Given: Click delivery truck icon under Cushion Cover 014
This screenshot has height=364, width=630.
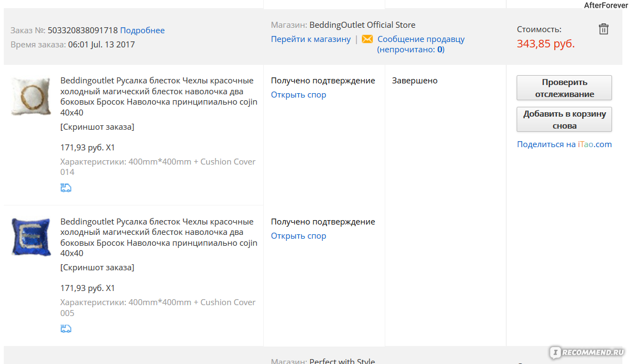Looking at the screenshot, I should 66,187.
